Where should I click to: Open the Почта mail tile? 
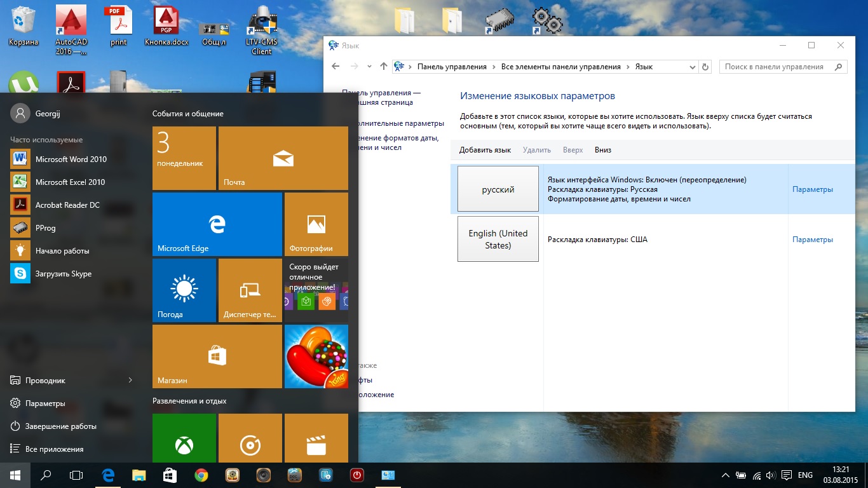pos(283,158)
